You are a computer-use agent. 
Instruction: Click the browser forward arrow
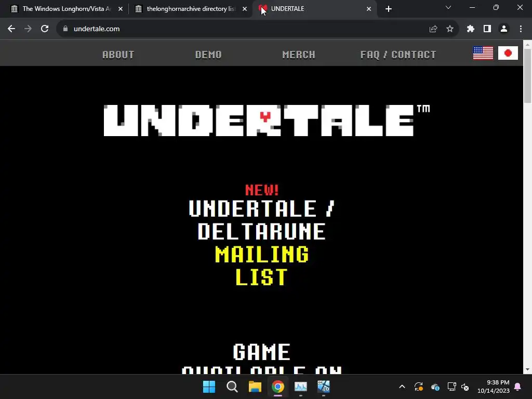pyautogui.click(x=28, y=29)
